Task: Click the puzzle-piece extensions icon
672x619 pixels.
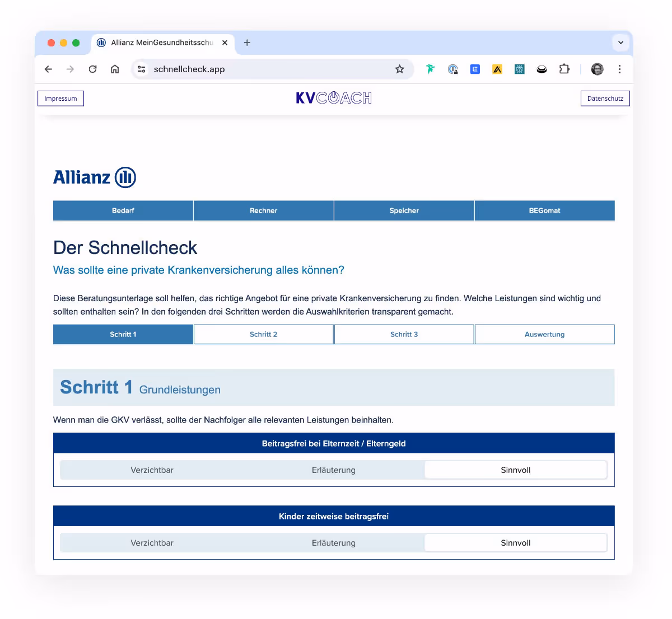Action: point(564,69)
